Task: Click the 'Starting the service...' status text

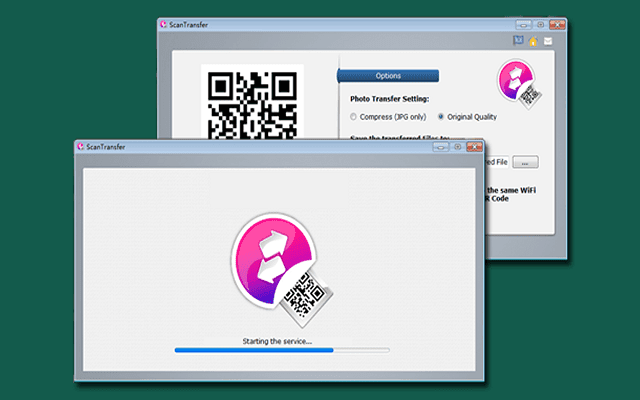Action: [277, 341]
